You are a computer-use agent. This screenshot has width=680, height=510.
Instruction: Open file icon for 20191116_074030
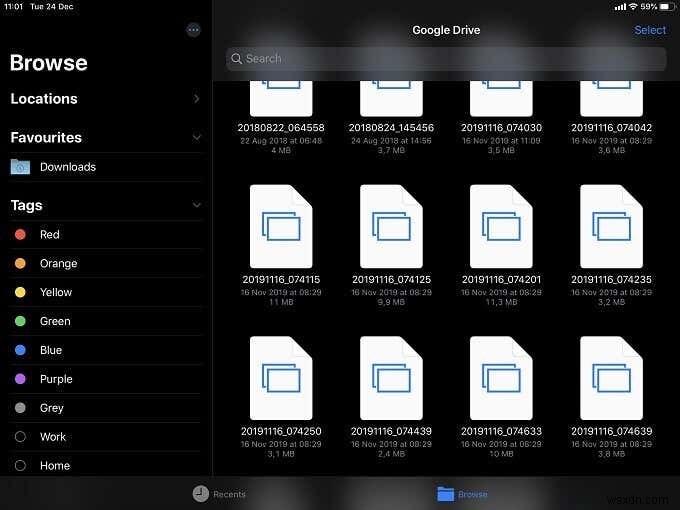click(501, 98)
